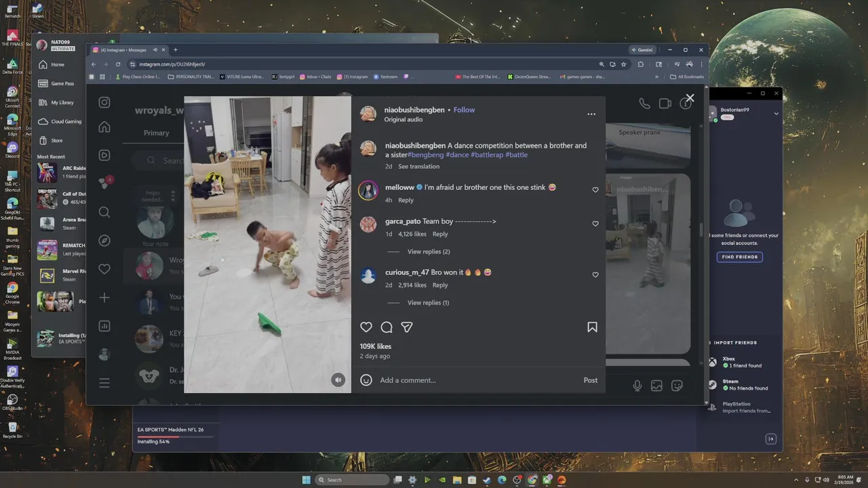Select the Primary messages tab

(x=156, y=133)
